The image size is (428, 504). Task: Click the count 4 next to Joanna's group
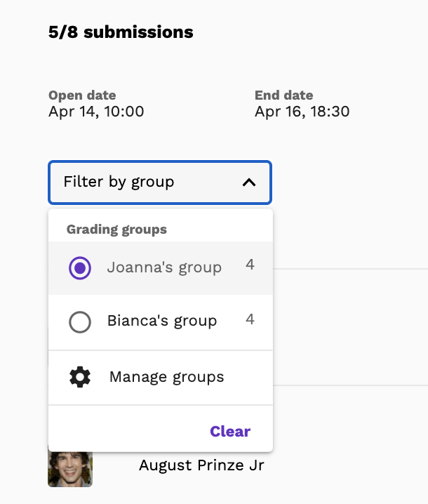(250, 265)
